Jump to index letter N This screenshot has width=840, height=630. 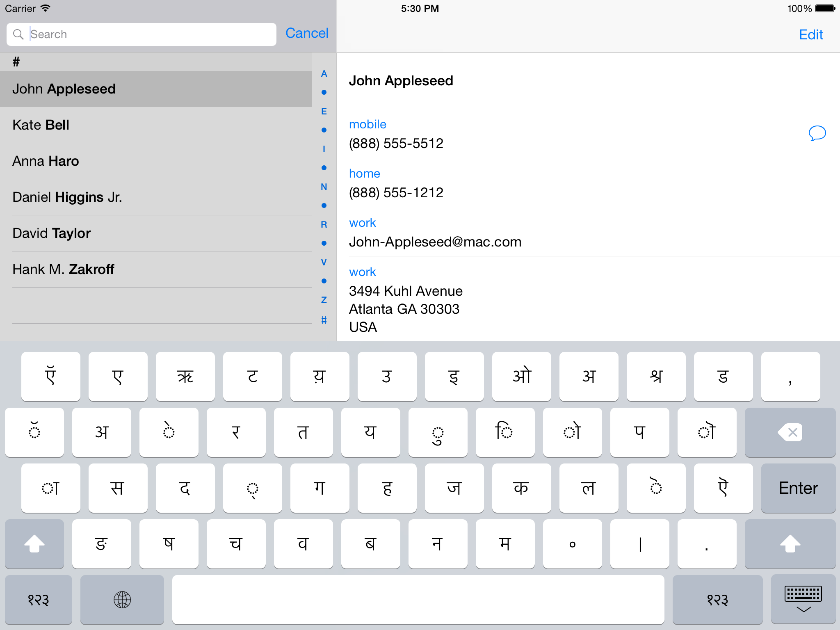[324, 187]
